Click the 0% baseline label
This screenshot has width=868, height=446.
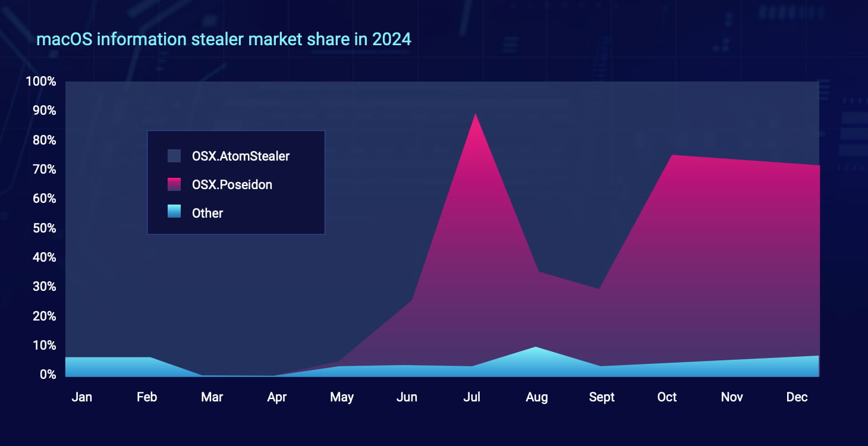pos(46,375)
